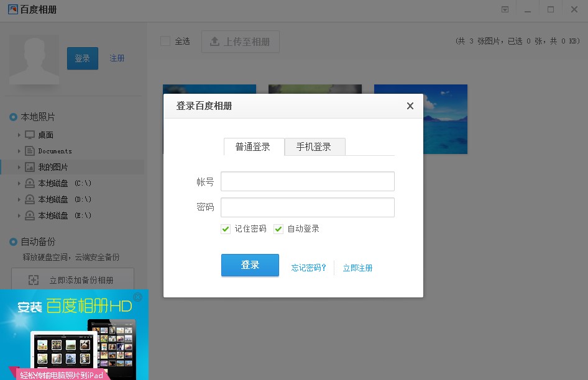Click the user avatar placeholder
Screen dimensions: 588x380
(x=34, y=60)
